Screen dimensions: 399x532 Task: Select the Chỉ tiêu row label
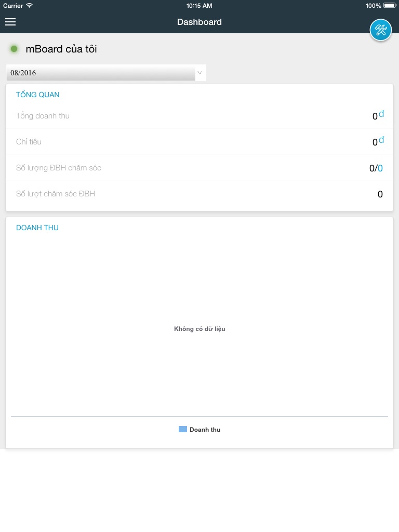tap(29, 141)
